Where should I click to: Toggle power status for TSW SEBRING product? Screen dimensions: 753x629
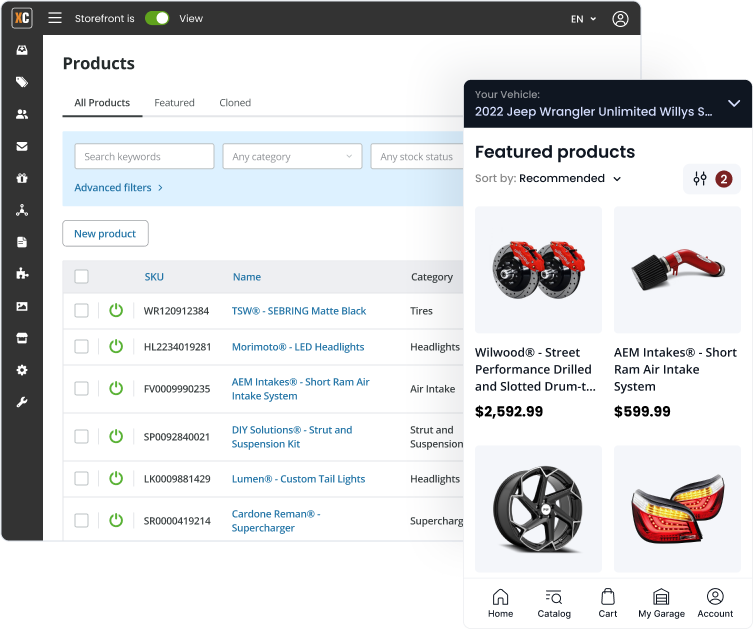116,310
